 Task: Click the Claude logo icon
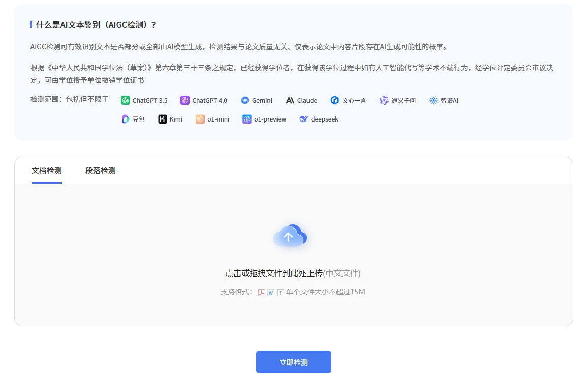pyautogui.click(x=290, y=100)
